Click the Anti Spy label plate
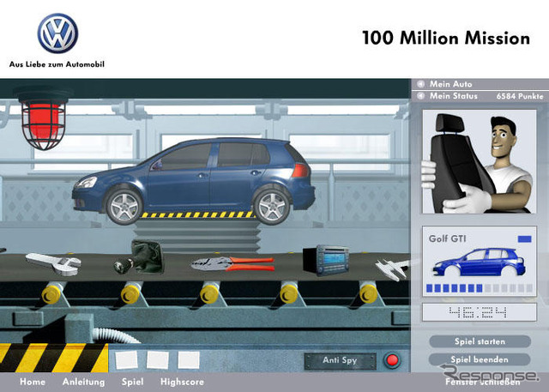Viewport: 549px width, 392px height. [340, 360]
